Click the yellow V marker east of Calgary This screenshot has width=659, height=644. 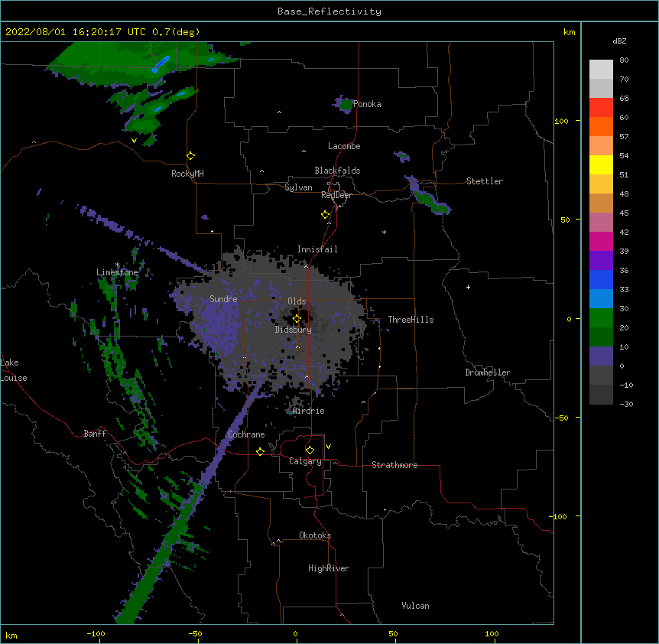[328, 447]
